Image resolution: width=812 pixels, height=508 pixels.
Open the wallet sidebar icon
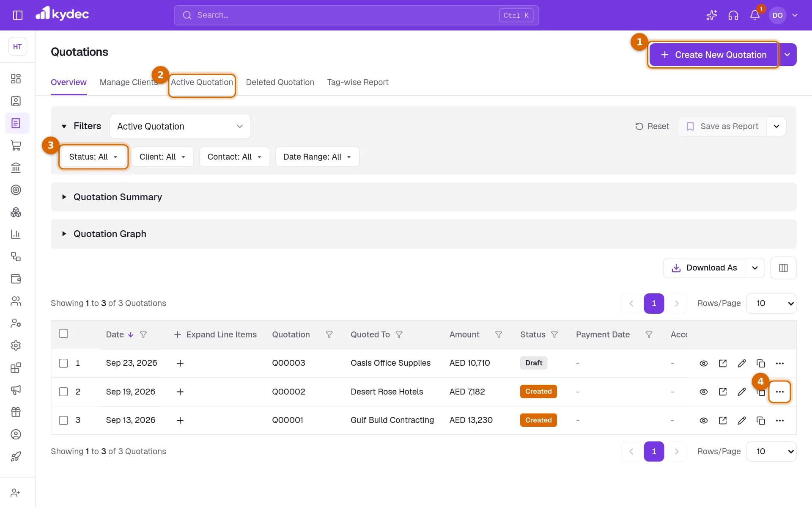tap(16, 279)
